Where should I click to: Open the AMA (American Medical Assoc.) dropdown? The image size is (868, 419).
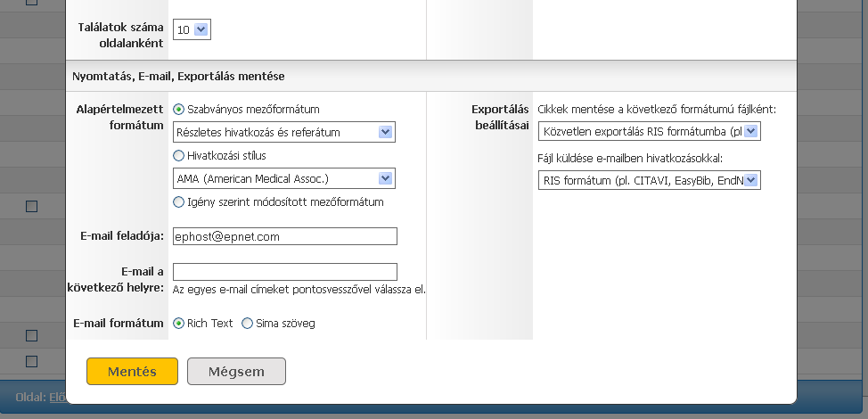pos(284,179)
